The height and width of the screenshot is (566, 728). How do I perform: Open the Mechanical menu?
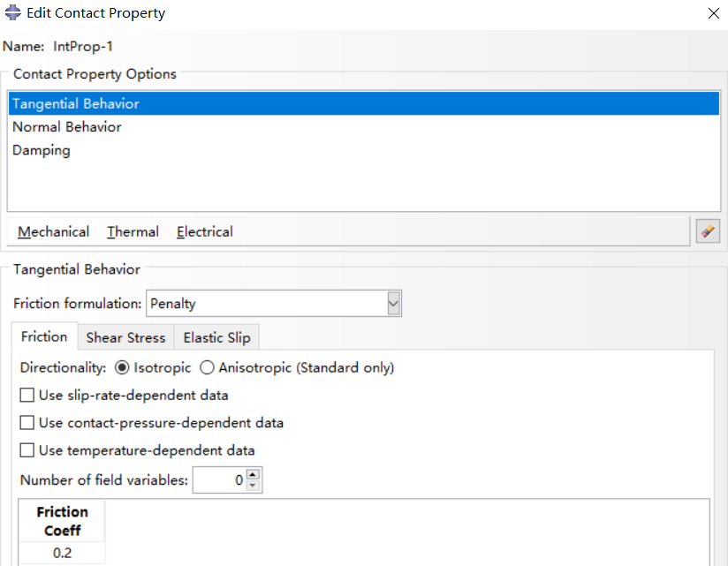(x=53, y=231)
